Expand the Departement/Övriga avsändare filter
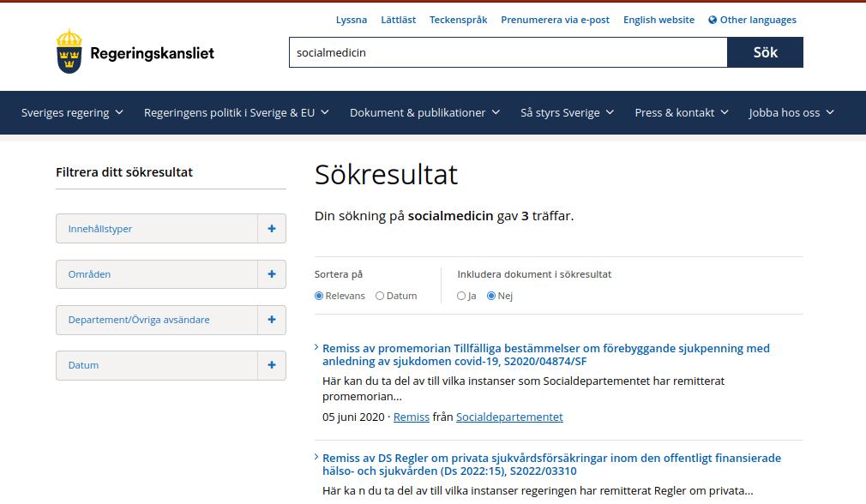Screen dimensions: 866x504 click(x=272, y=320)
